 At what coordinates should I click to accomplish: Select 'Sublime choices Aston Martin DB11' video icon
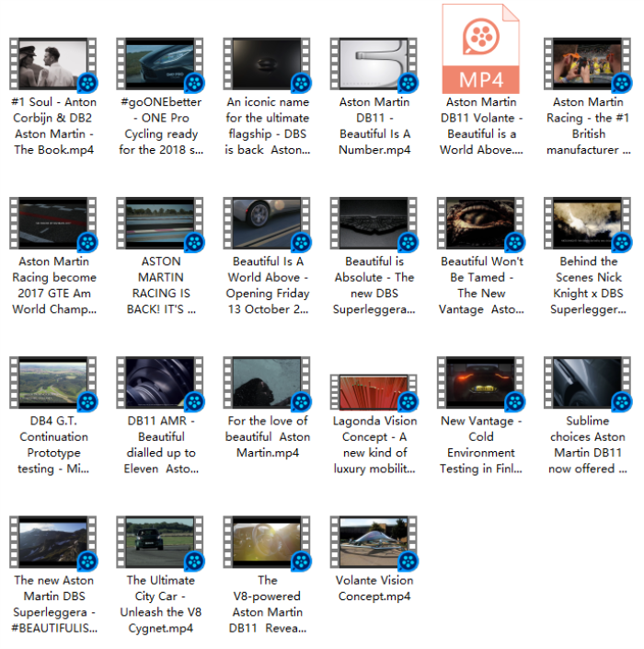point(587,382)
